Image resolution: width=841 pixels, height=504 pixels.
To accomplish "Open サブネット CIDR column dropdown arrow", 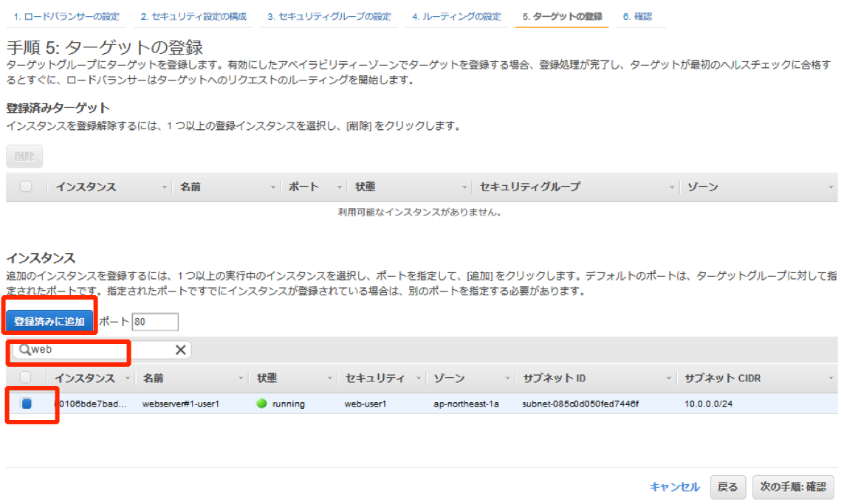I will pyautogui.click(x=830, y=379).
